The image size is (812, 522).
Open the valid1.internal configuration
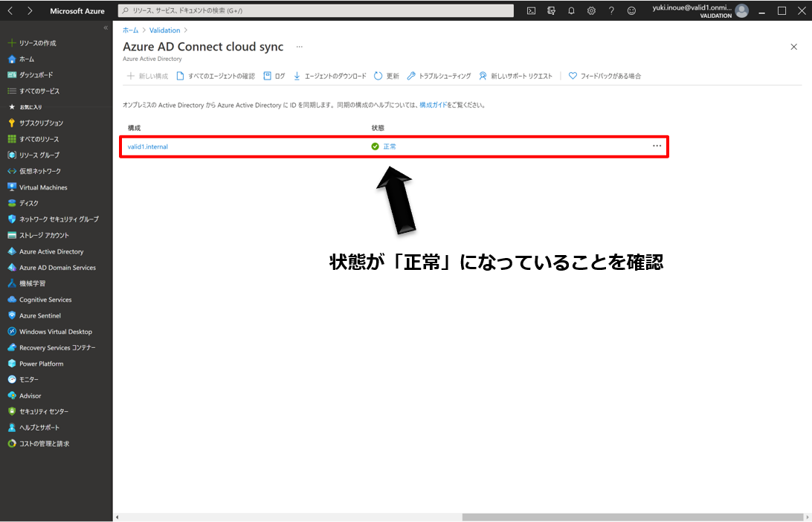(147, 146)
